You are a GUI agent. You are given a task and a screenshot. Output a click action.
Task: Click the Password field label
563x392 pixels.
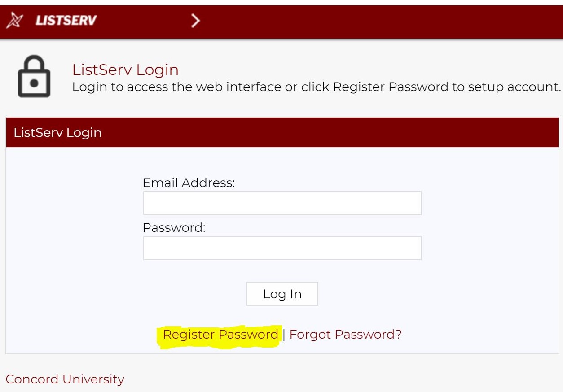coord(174,228)
